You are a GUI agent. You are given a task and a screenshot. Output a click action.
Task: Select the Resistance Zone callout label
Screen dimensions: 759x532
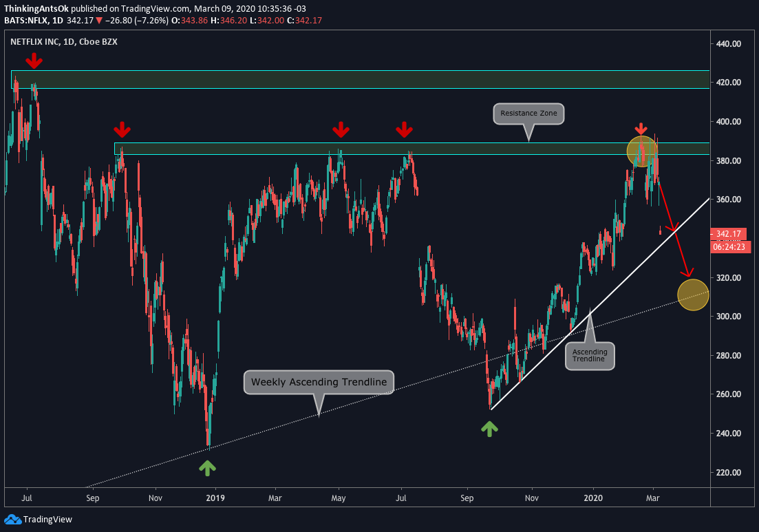coord(528,114)
